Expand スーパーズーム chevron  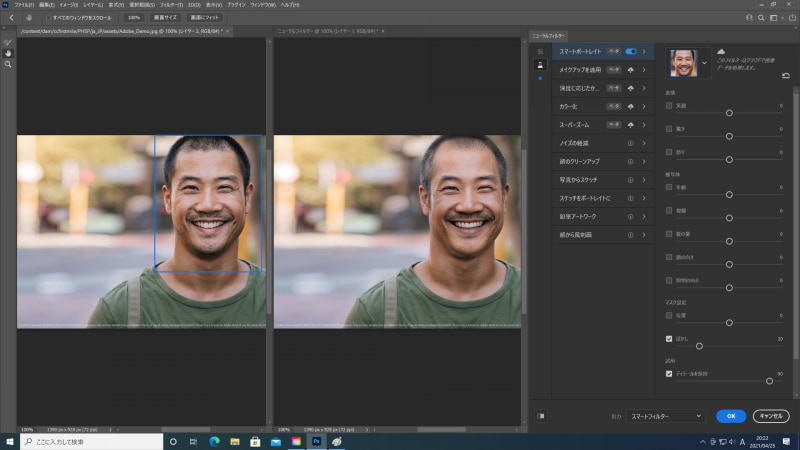pyautogui.click(x=644, y=125)
